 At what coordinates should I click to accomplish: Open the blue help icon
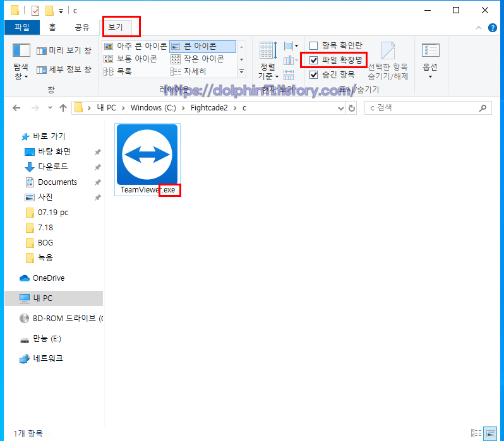(x=492, y=28)
